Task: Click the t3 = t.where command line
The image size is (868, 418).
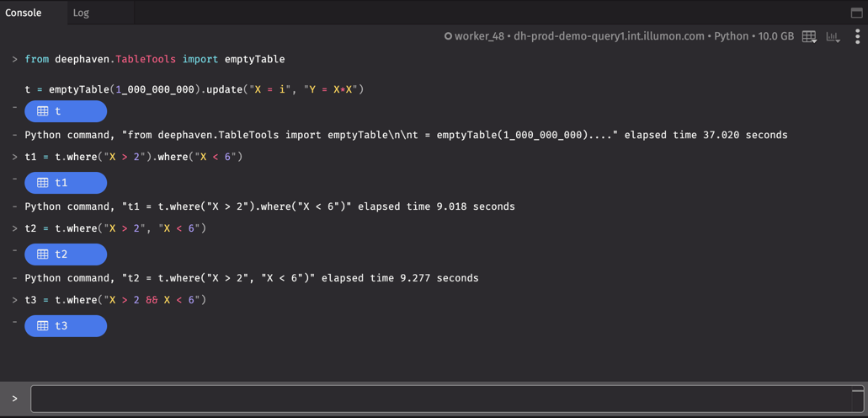Action: 115,300
